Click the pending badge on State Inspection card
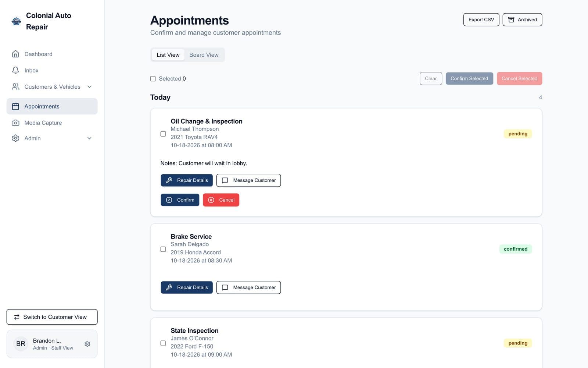Image resolution: width=588 pixels, height=368 pixels. pyautogui.click(x=518, y=343)
